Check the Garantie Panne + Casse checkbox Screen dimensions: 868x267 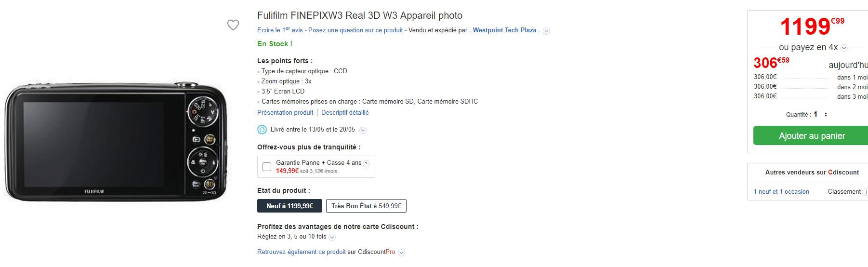tap(267, 167)
